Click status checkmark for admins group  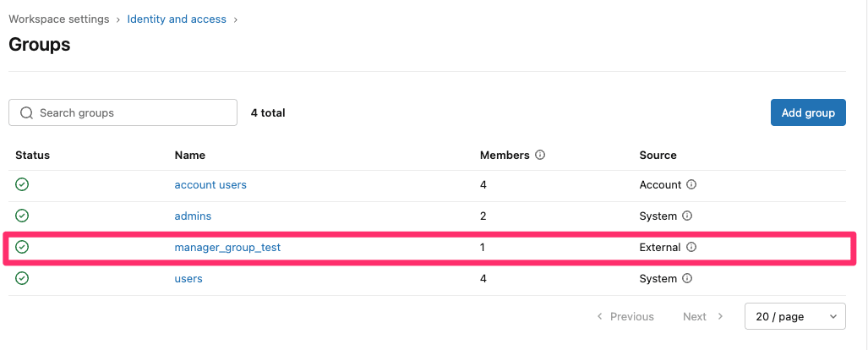pyautogui.click(x=22, y=216)
